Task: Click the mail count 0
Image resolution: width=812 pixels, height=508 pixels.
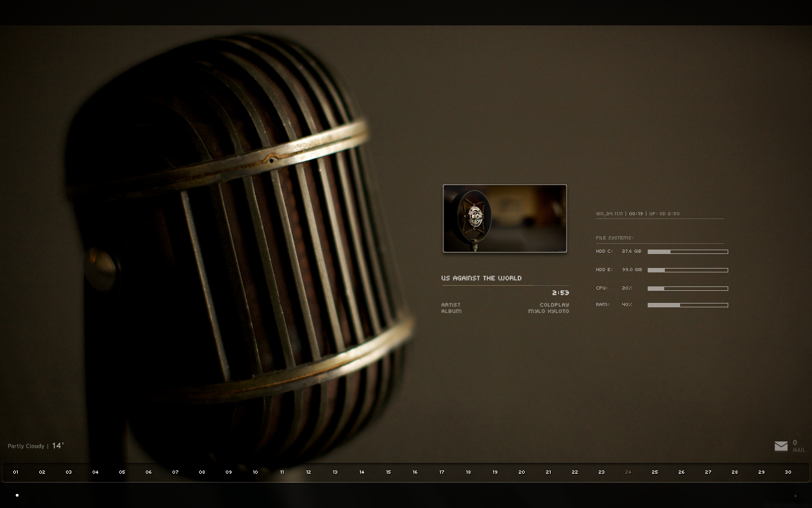Action: click(795, 443)
